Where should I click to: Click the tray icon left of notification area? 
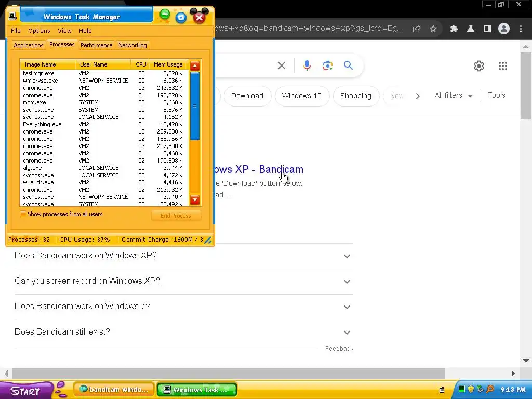tap(442, 390)
